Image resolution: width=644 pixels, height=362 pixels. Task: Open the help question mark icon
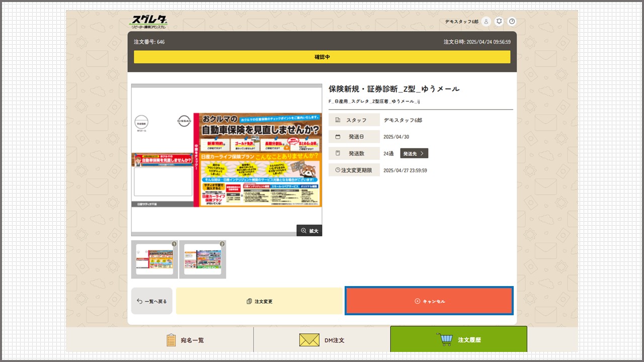[512, 22]
